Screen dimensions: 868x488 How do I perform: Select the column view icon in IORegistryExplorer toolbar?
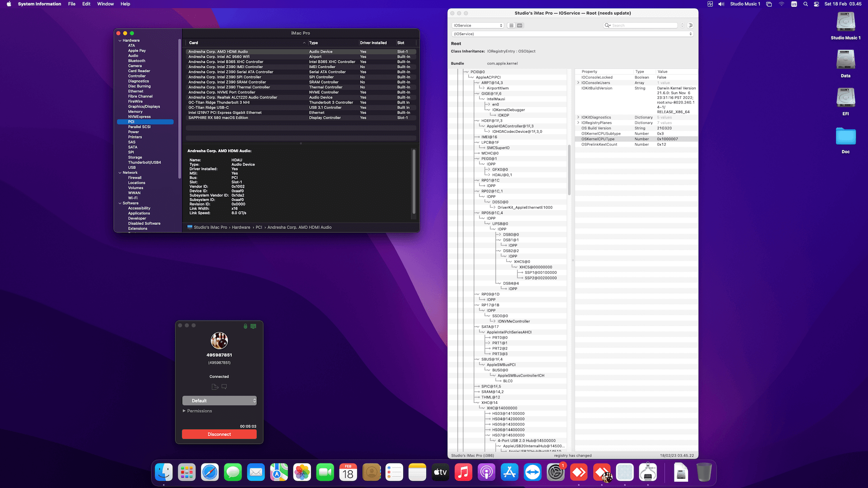(x=519, y=25)
